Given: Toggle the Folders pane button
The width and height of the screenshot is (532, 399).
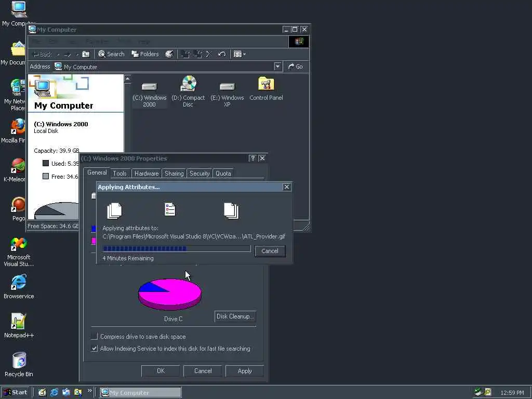Looking at the screenshot, I should [x=145, y=54].
